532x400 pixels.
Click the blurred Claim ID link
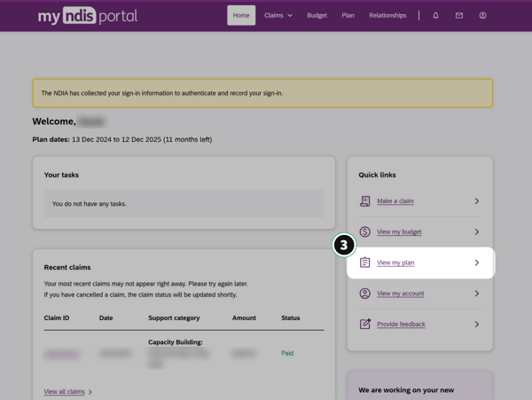(x=62, y=354)
